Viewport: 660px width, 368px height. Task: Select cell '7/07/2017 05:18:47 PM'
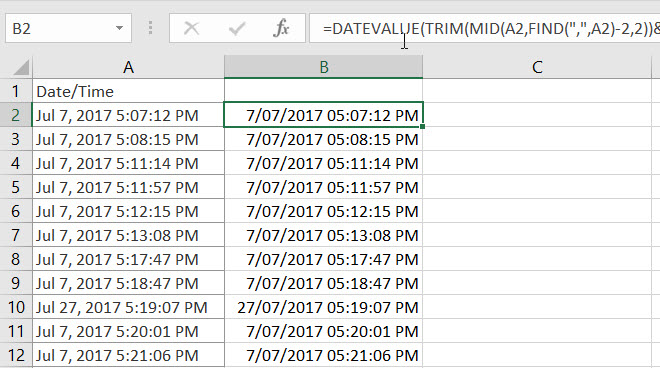coord(323,283)
